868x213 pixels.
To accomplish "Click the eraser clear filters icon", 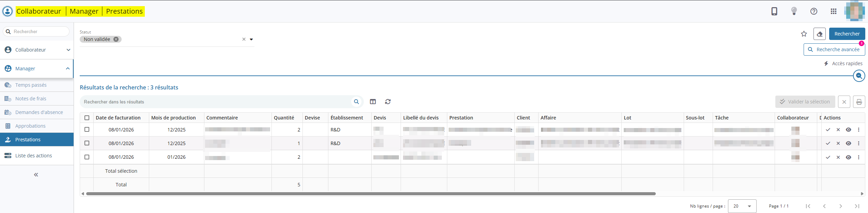I will tap(819, 34).
